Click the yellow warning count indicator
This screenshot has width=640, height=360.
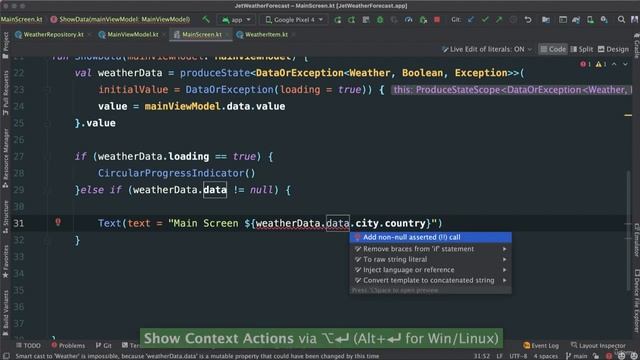(601, 64)
